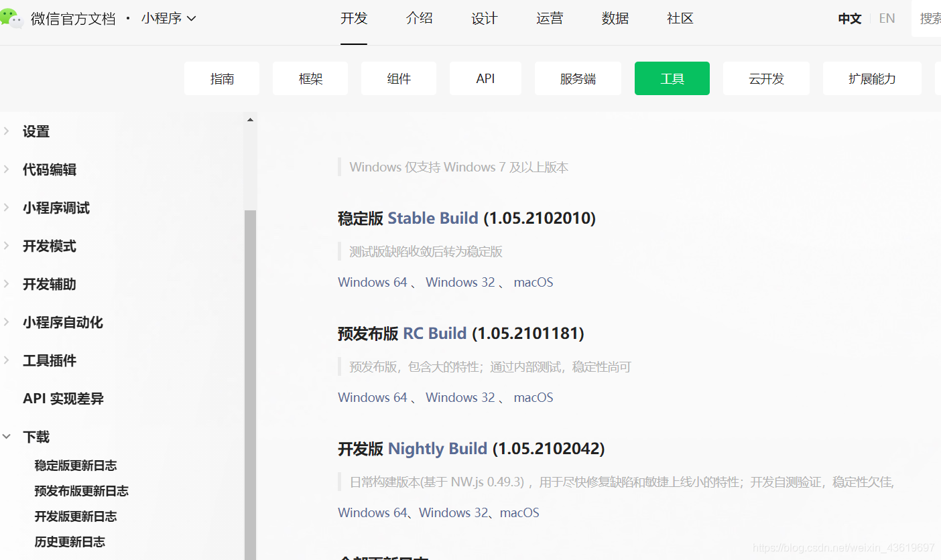Switch language to EN
The width and height of the screenshot is (941, 560).
[x=887, y=19]
